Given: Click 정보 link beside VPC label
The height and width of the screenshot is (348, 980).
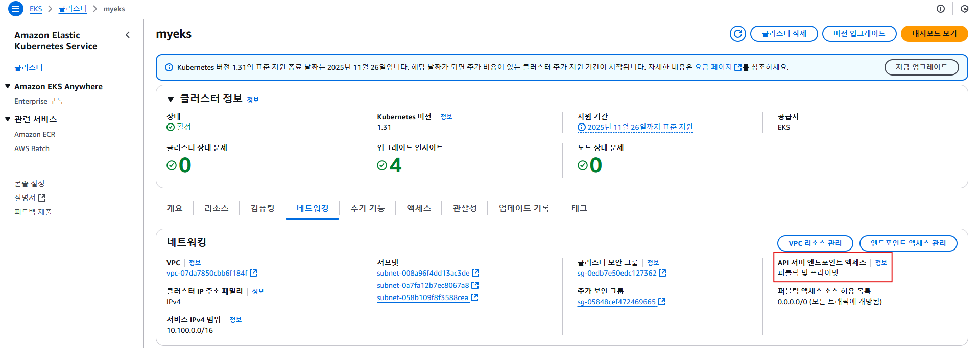Looking at the screenshot, I should [x=195, y=263].
